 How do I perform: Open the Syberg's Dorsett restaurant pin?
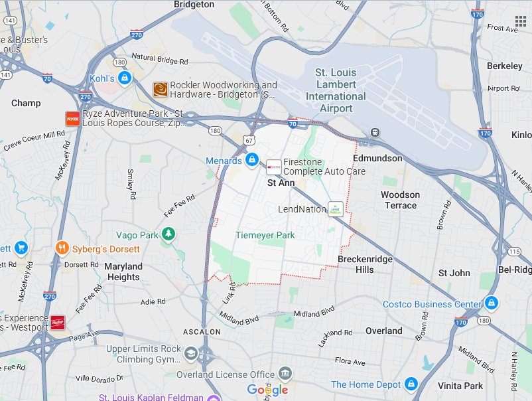pos(62,248)
